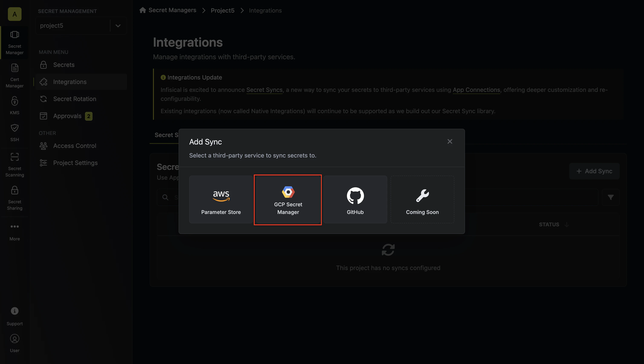Open Secret Scanning in the left rail
Image resolution: width=644 pixels, height=364 pixels.
14,165
